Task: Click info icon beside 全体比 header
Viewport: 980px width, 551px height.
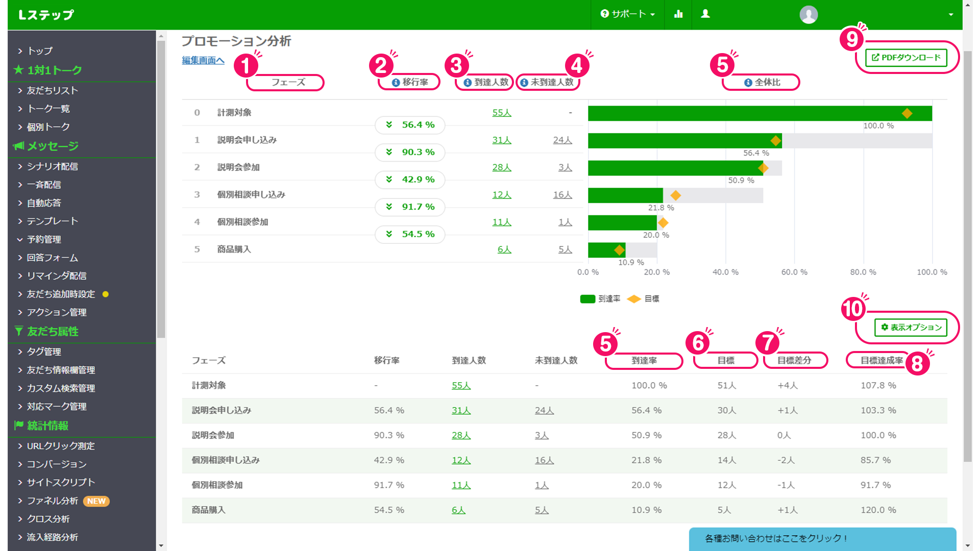Action: tap(748, 83)
